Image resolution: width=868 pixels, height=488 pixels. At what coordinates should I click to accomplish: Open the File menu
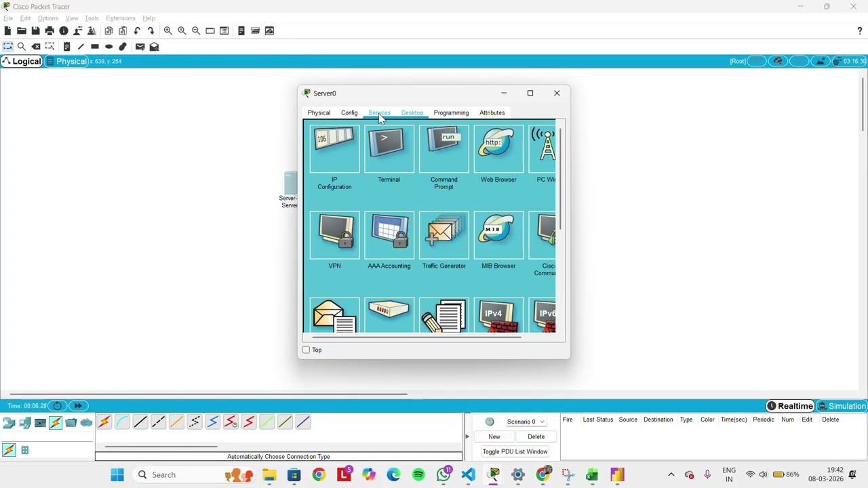(8, 18)
